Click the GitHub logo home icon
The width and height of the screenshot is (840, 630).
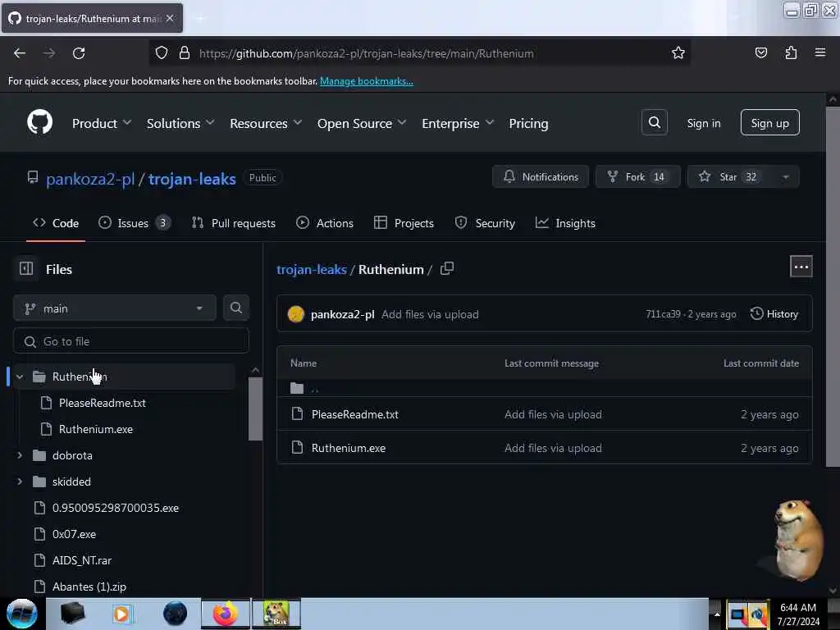[x=39, y=122]
